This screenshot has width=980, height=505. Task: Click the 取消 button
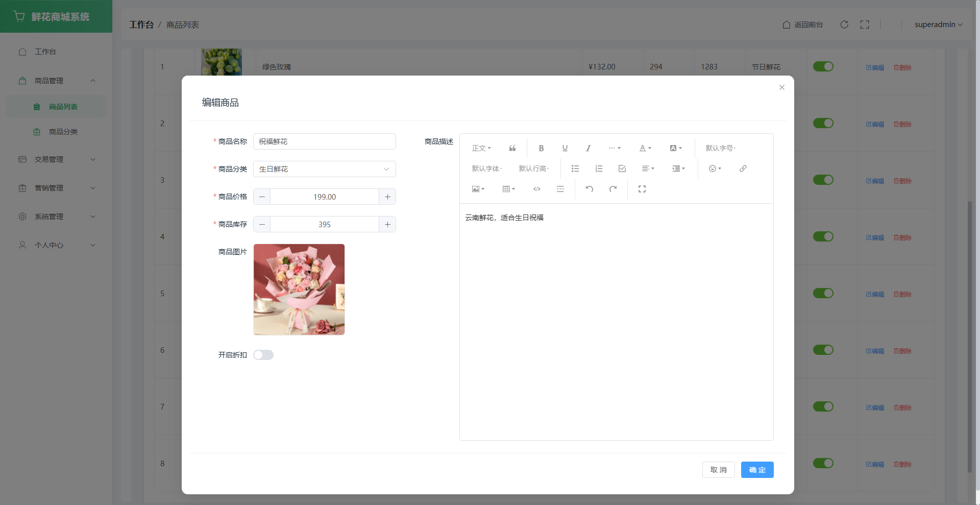pyautogui.click(x=718, y=470)
